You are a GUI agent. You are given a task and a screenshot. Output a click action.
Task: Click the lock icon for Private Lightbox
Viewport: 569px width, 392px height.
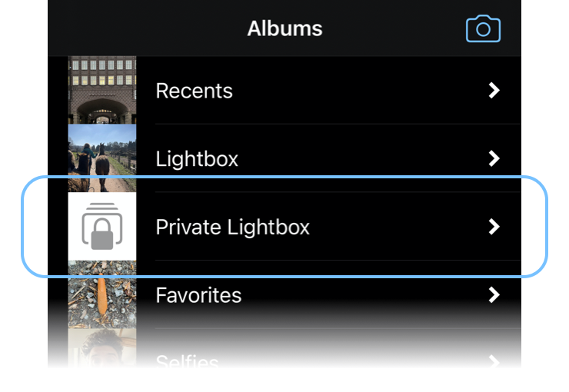[x=102, y=227]
